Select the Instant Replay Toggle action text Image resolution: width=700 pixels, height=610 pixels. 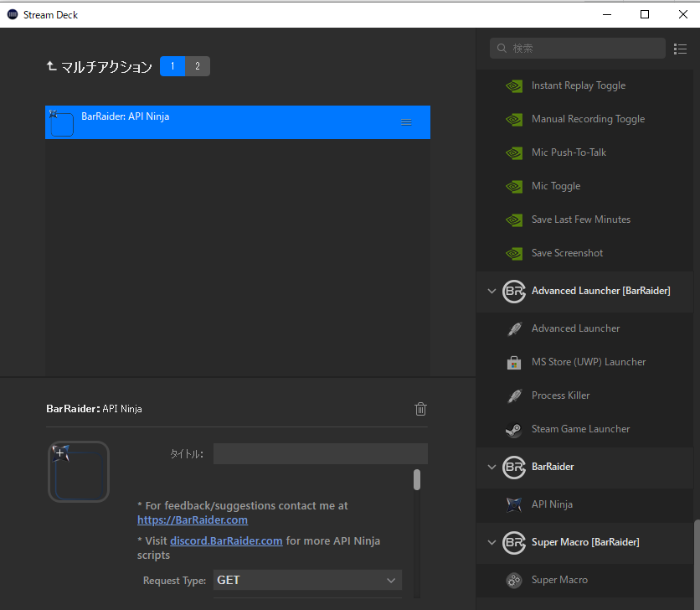point(579,85)
